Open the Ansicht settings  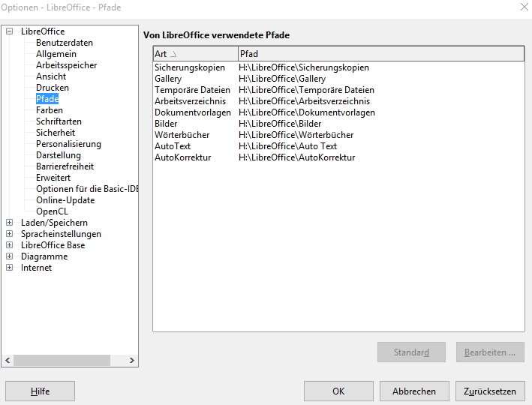[x=51, y=76]
